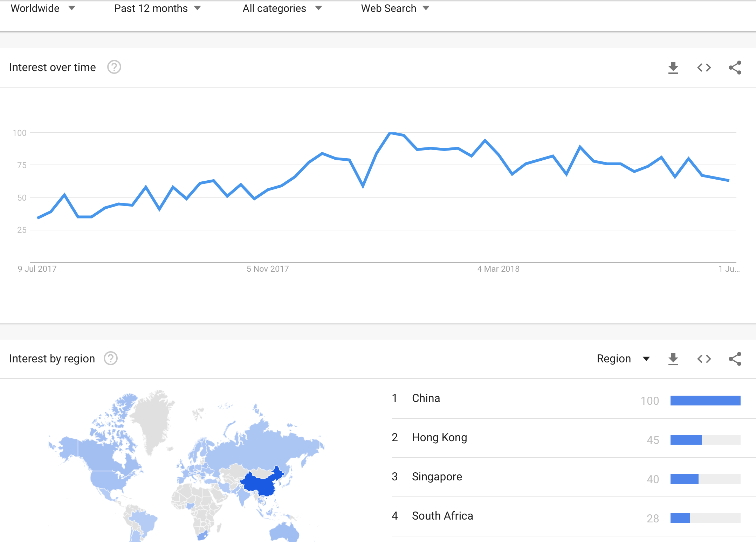The height and width of the screenshot is (542, 756).
Task: Select China in the region list
Action: [426, 398]
